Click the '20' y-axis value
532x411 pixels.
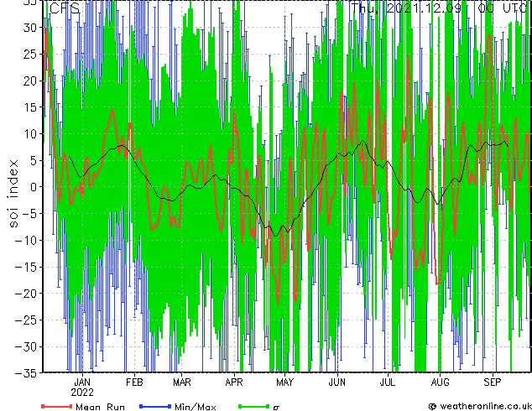pyautogui.click(x=30, y=81)
